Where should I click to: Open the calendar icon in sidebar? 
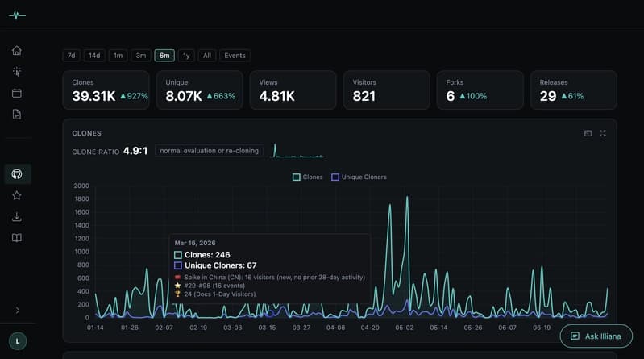(17, 93)
